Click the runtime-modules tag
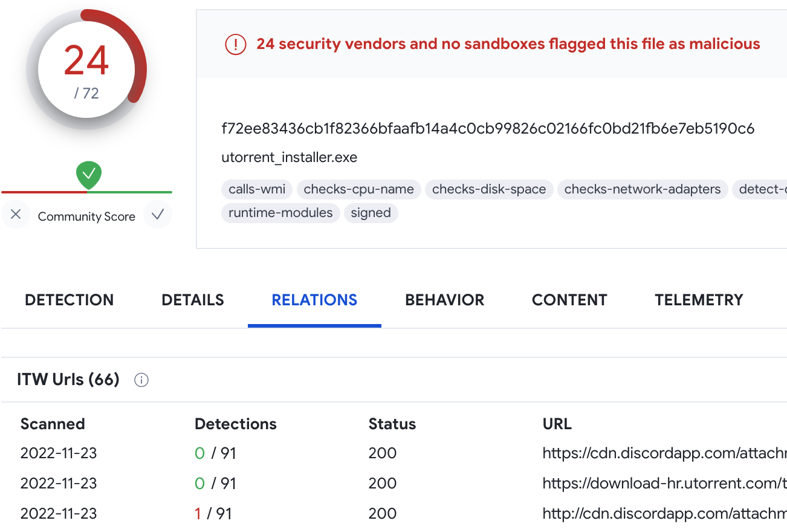Viewport: 787px width, 532px height. [x=280, y=213]
